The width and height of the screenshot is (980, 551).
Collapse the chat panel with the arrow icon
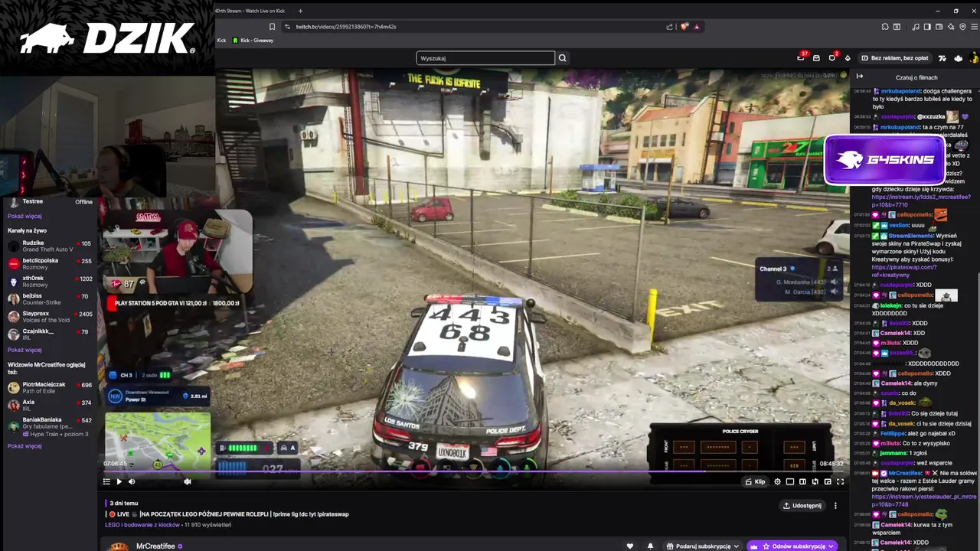click(x=860, y=77)
